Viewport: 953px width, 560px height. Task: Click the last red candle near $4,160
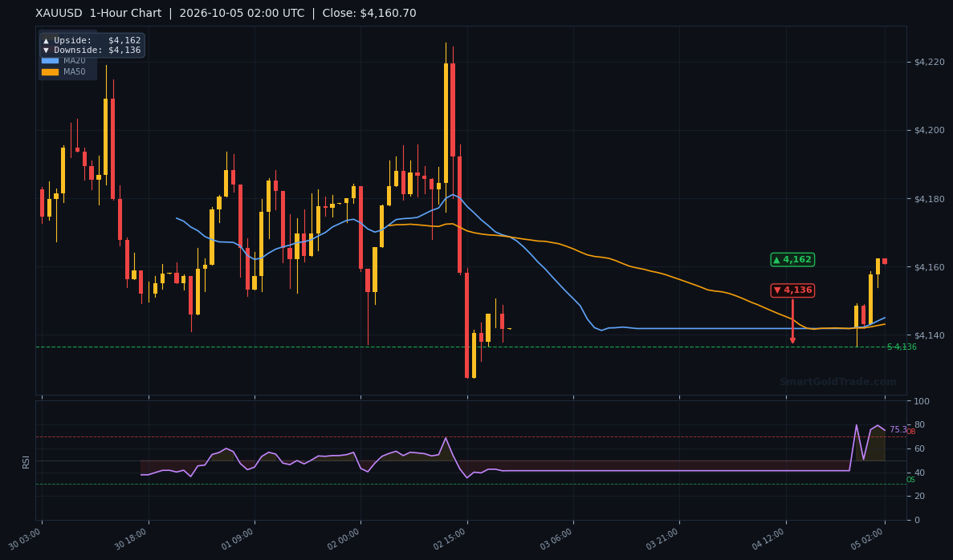click(x=885, y=262)
